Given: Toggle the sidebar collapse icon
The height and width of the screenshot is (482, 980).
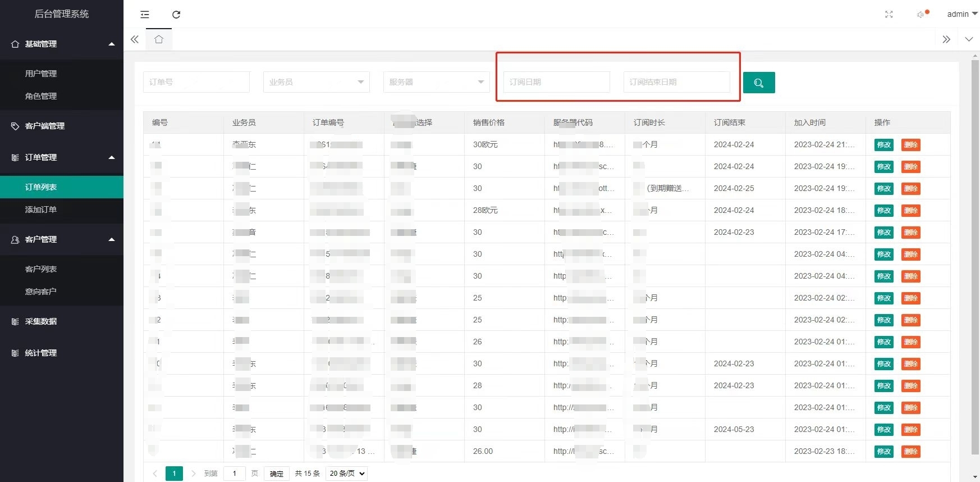Looking at the screenshot, I should pos(145,15).
